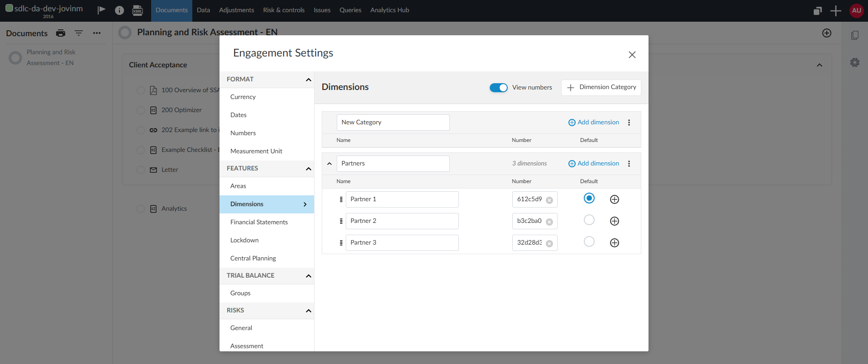
Task: Open Measurement Unit settings
Action: (267, 151)
